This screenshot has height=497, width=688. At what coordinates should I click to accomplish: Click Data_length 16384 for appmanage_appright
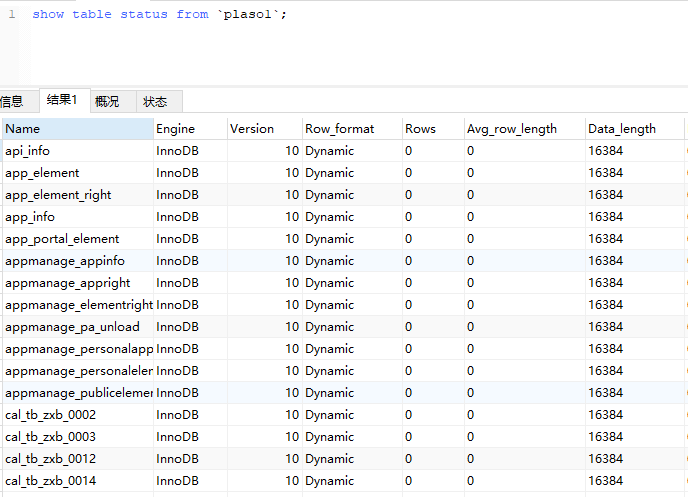pyautogui.click(x=634, y=283)
